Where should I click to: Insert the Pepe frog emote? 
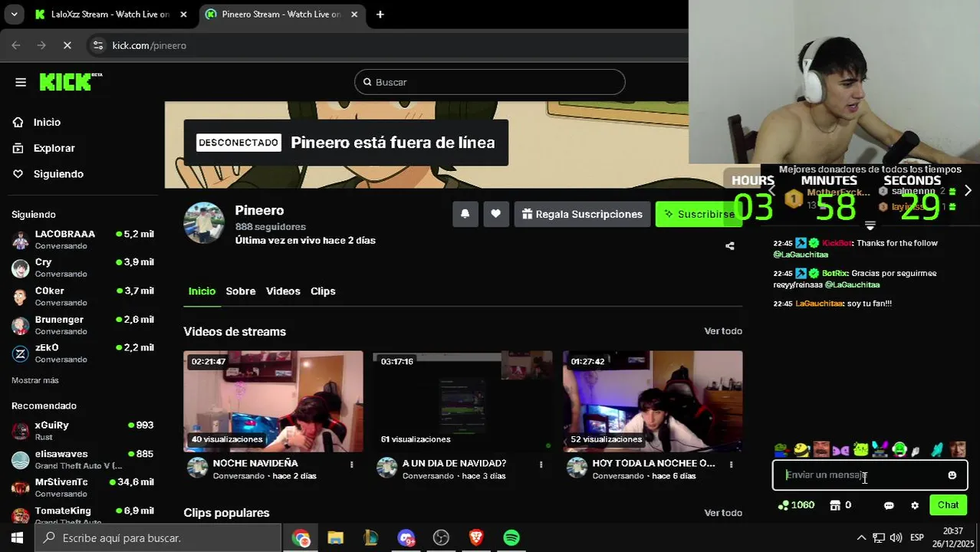pyautogui.click(x=781, y=449)
